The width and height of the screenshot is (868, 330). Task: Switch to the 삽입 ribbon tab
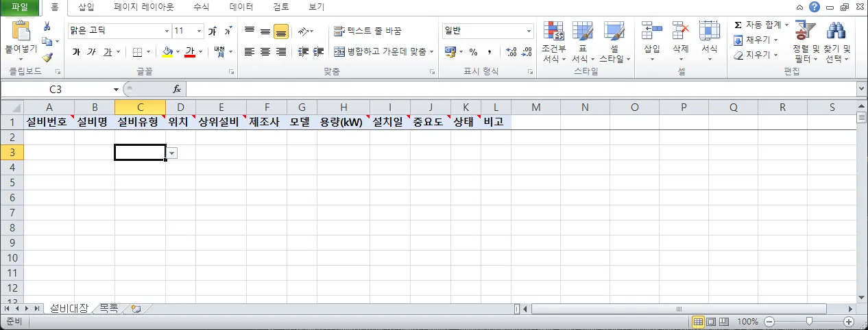[x=86, y=8]
